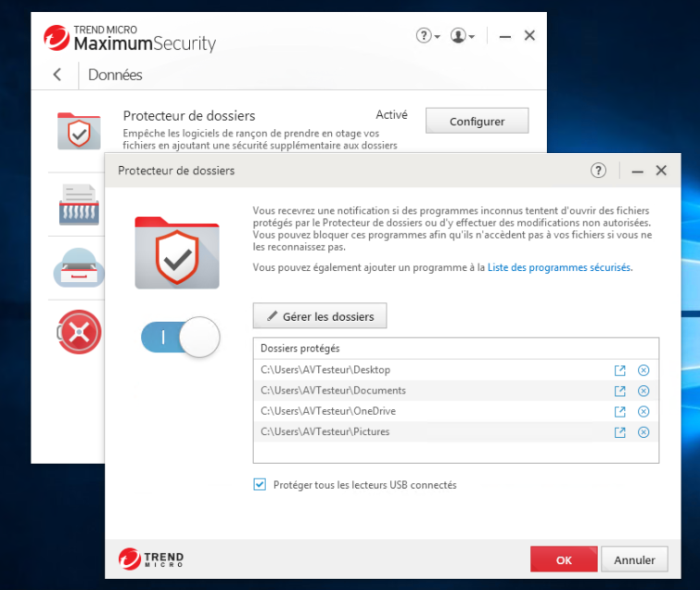
Task: Click the Configurer button
Action: point(477,121)
